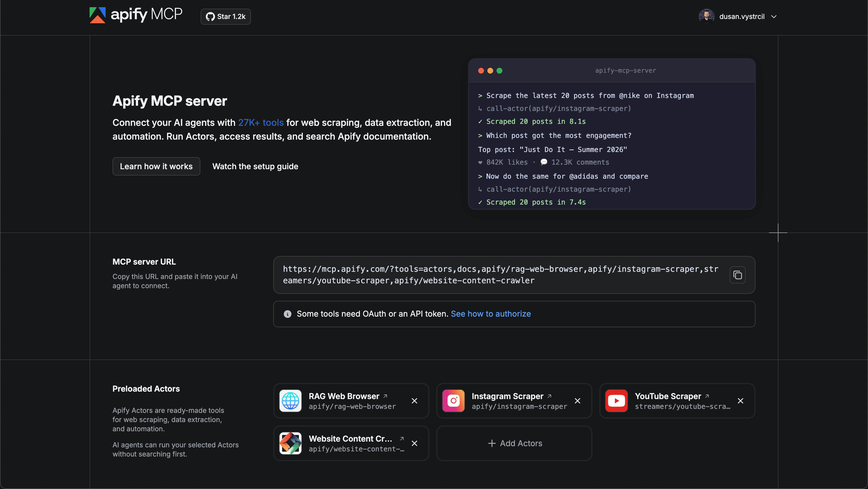Click the apify-mcp-server terminal title
The image size is (868, 489).
click(x=625, y=70)
